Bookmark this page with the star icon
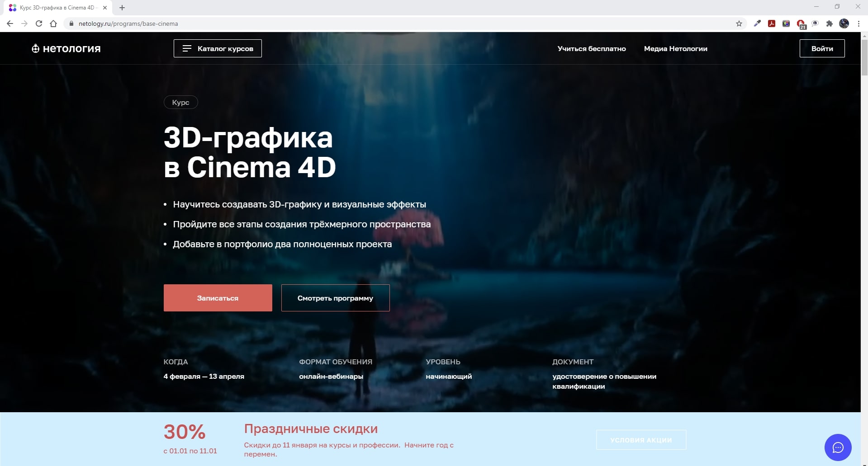Image resolution: width=868 pixels, height=466 pixels. [x=739, y=24]
